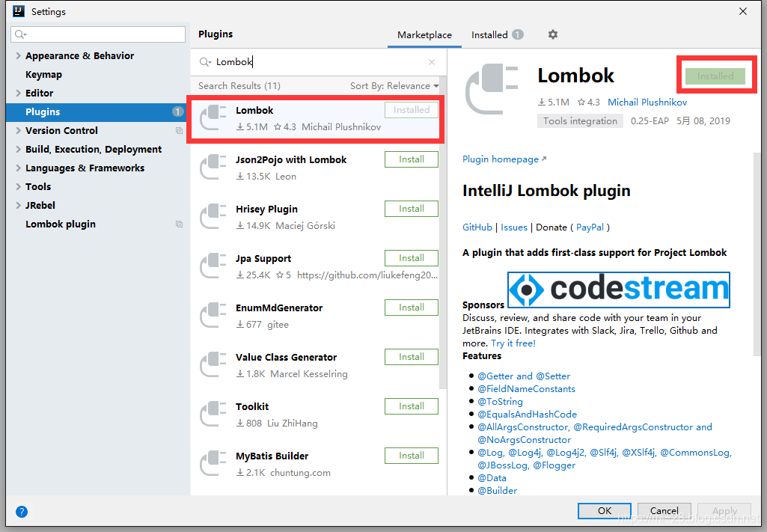Clear the plugin search with the X icon
The width and height of the screenshot is (767, 532).
point(432,62)
